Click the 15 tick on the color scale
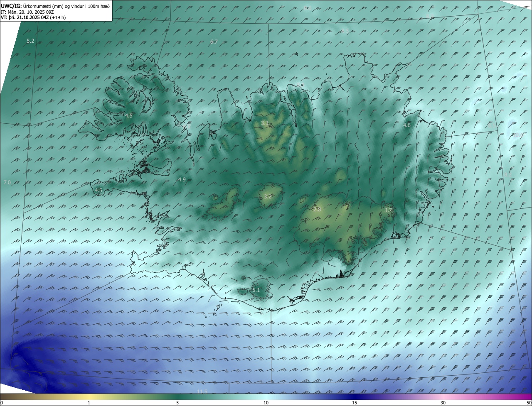Image resolution: width=532 pixels, height=406 pixels. (355, 403)
